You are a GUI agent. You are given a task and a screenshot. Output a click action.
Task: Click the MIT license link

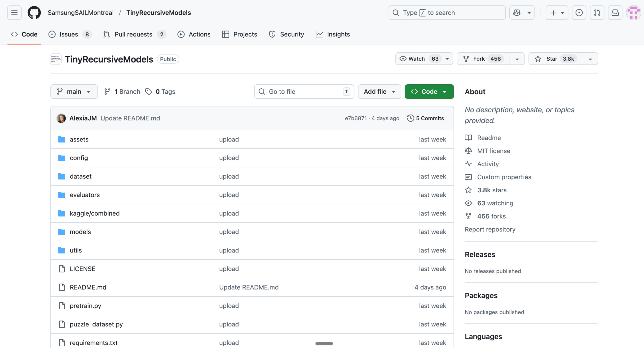494,151
